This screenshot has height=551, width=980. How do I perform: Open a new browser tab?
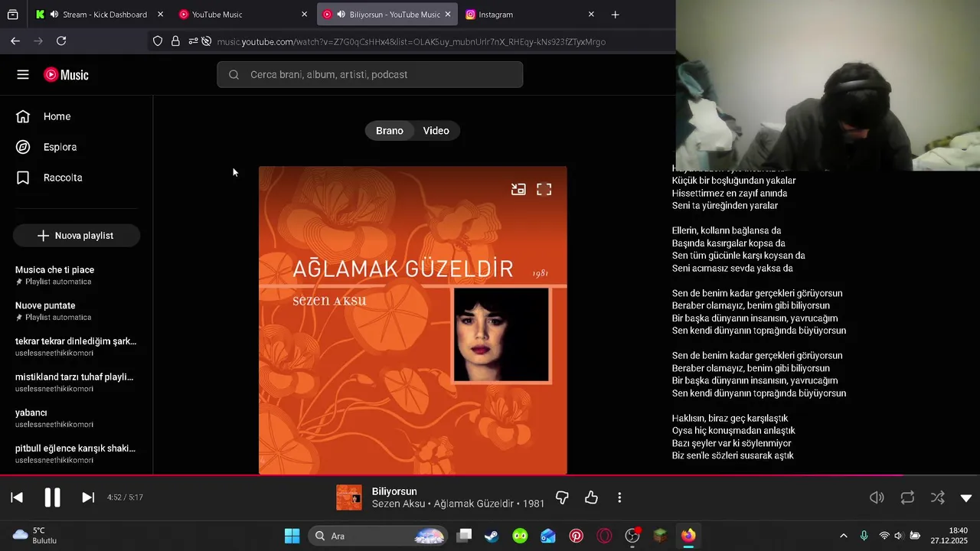(x=615, y=15)
